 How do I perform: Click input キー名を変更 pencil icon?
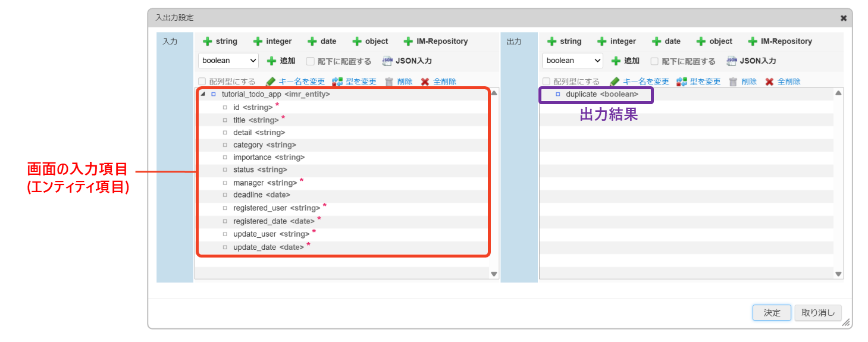271,81
